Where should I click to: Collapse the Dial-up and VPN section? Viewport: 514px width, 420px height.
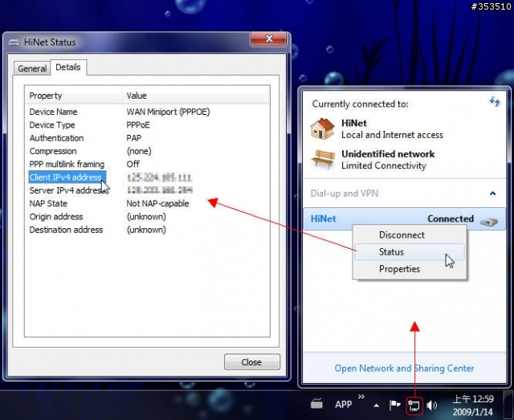pyautogui.click(x=492, y=194)
